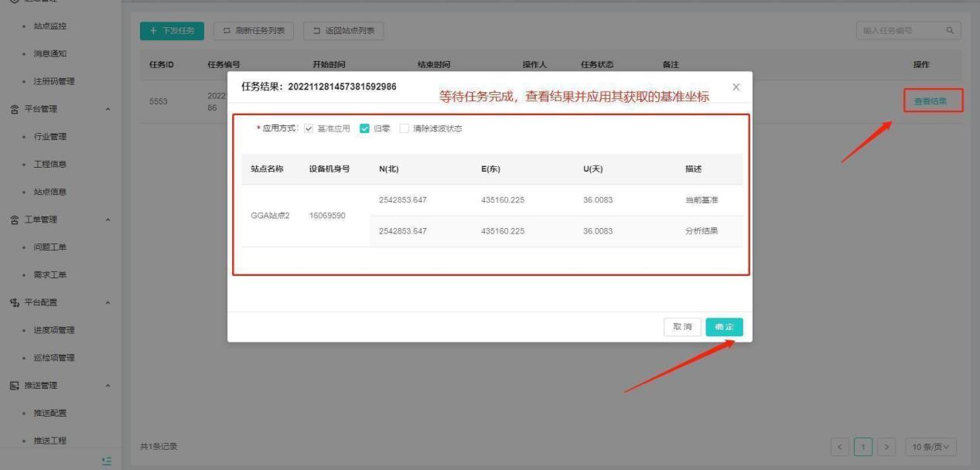Uncheck the 归零 checkbox
This screenshot has width=980, height=470.
(x=365, y=129)
